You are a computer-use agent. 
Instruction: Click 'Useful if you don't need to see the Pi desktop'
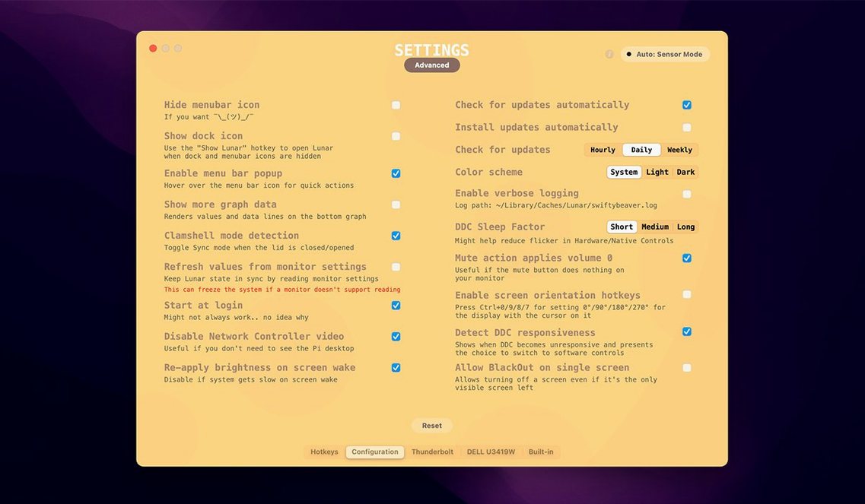point(259,348)
